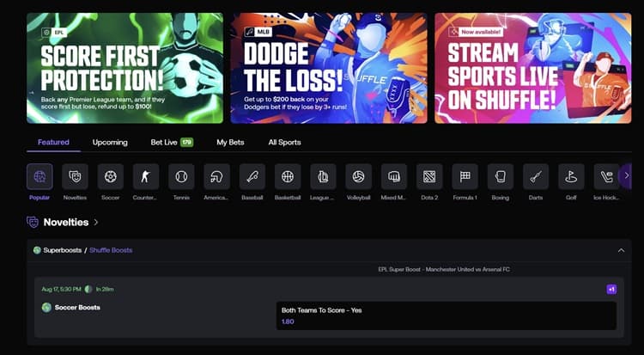The image size is (644, 355).
Task: Click the EPL Super Boost match title
Action: tap(444, 269)
